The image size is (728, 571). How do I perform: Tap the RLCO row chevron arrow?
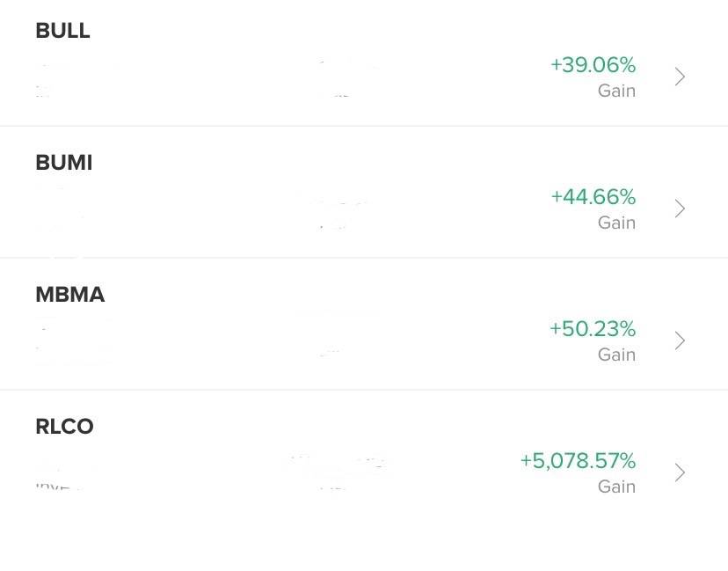point(680,472)
